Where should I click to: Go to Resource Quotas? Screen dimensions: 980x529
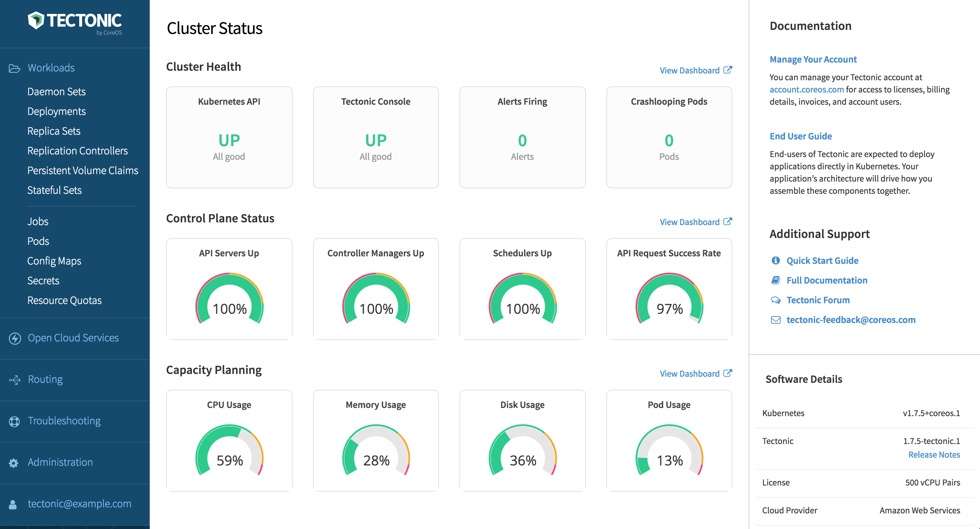pos(64,300)
